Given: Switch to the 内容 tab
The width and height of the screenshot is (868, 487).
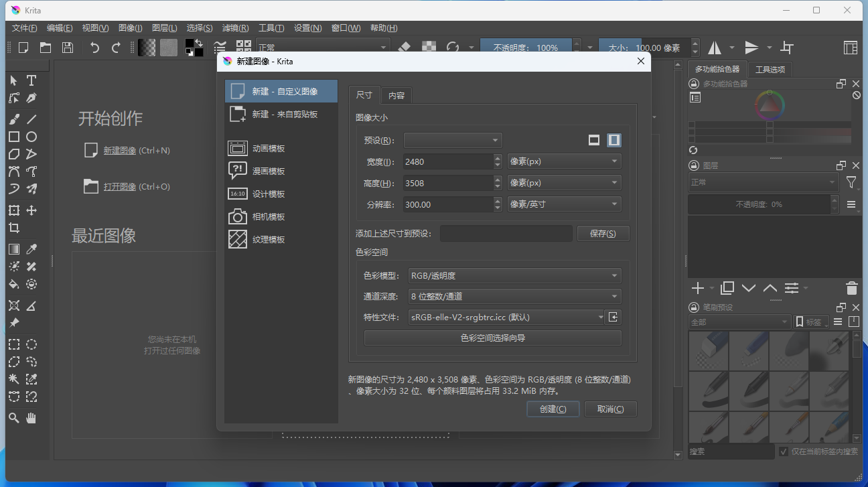Looking at the screenshot, I should (396, 95).
